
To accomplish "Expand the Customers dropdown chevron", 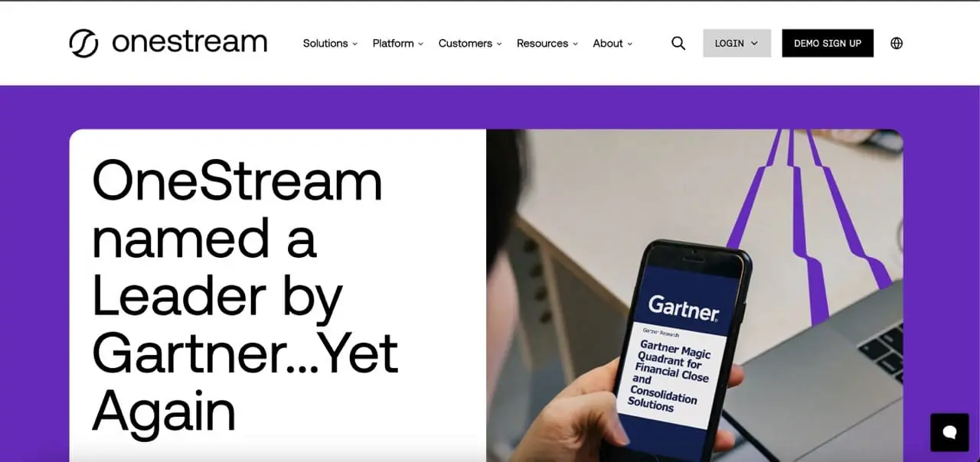I will coord(499,44).
